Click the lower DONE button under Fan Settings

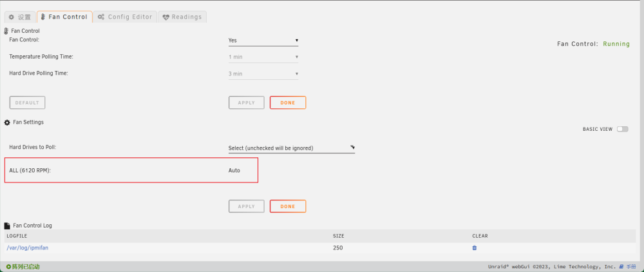tap(288, 206)
